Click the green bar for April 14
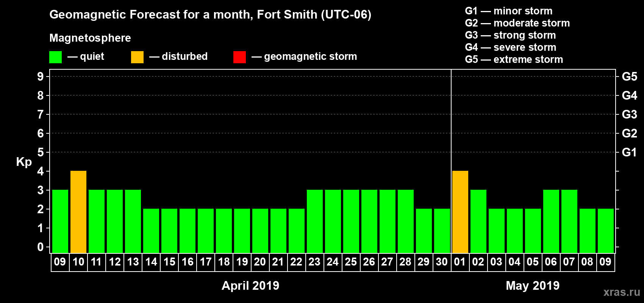This screenshot has width=644, height=303. point(151,231)
